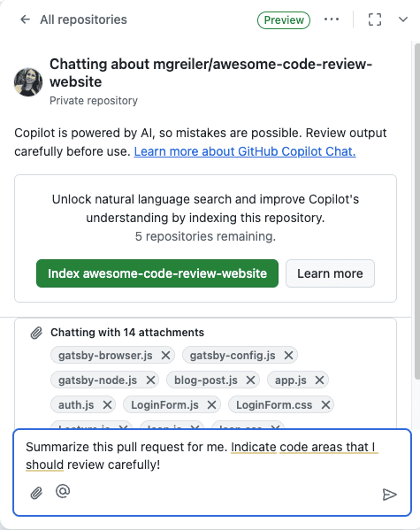Remove gatsby-node.js attachment
Image resolution: width=420 pixels, height=530 pixels.
(150, 380)
